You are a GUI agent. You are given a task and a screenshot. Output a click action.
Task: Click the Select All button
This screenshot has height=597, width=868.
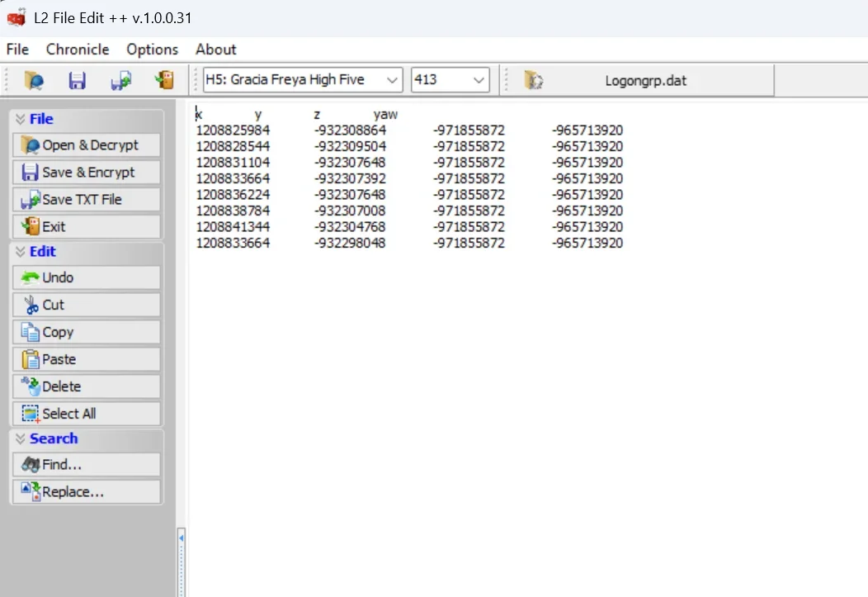[x=87, y=414]
